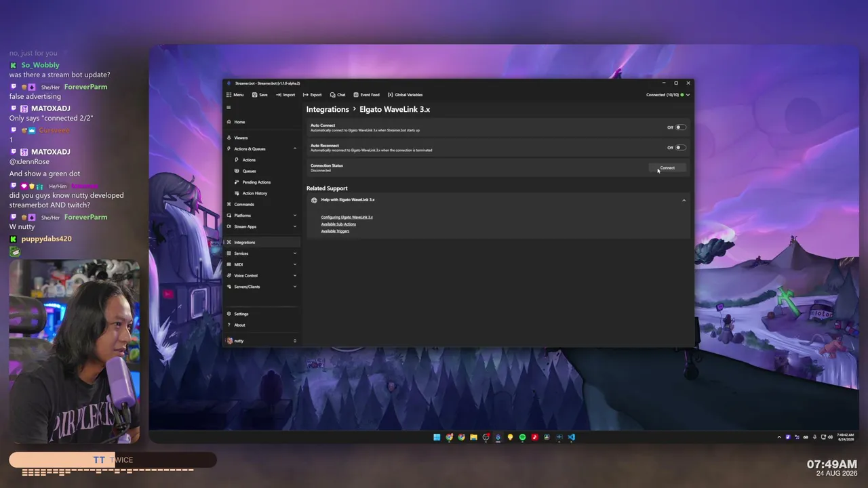868x488 pixels.
Task: Click the Help with Elgato WaveLink globe icon
Action: click(314, 200)
